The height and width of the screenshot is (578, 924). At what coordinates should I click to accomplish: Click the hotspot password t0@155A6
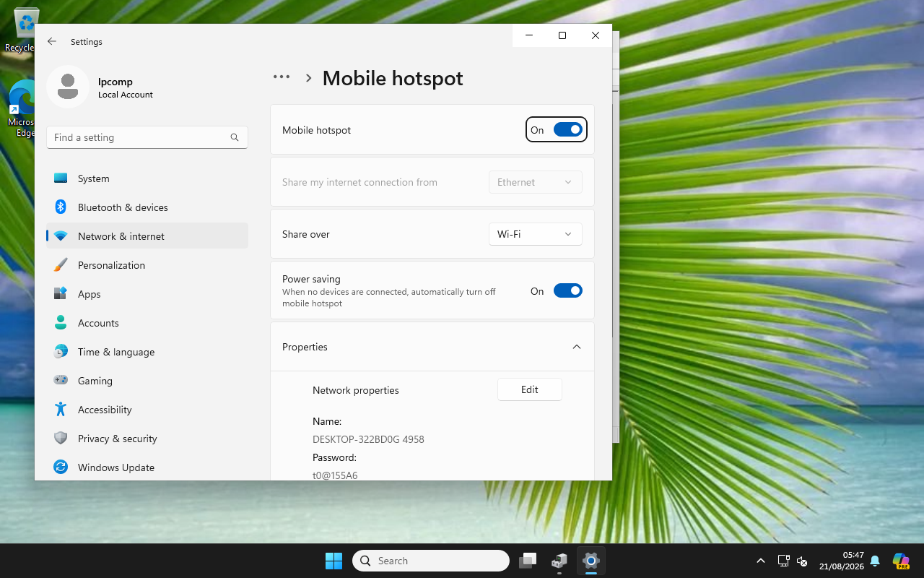335,475
